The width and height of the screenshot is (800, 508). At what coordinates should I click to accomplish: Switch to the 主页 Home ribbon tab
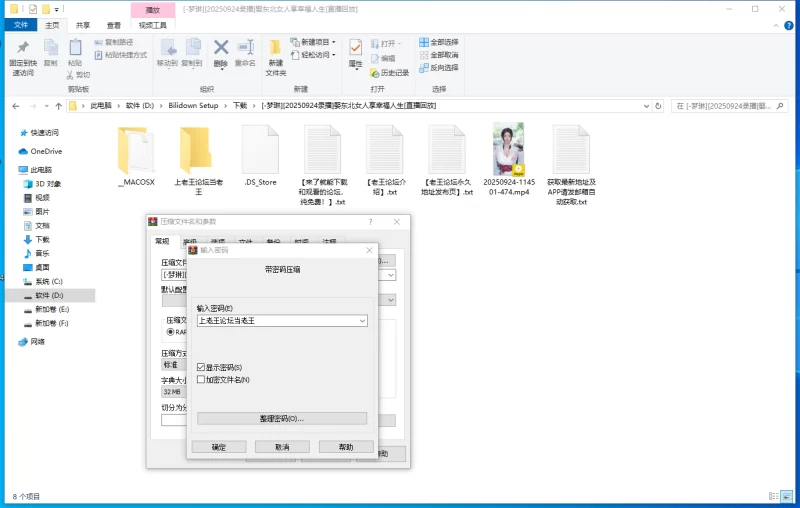(x=52, y=25)
